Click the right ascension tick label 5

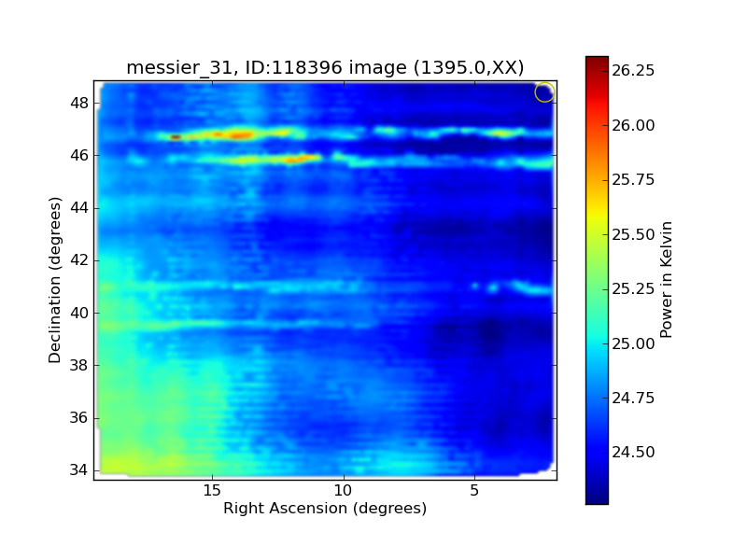coord(474,491)
